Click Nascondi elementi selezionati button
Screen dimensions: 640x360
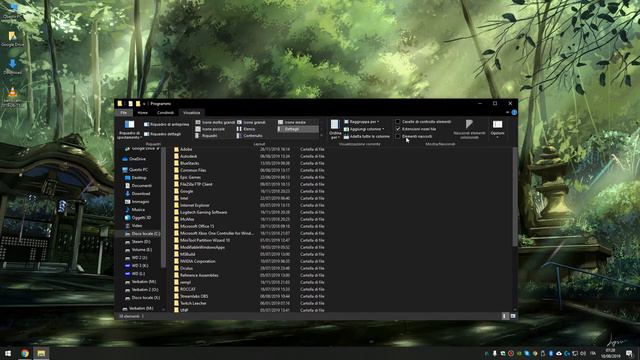(469, 129)
